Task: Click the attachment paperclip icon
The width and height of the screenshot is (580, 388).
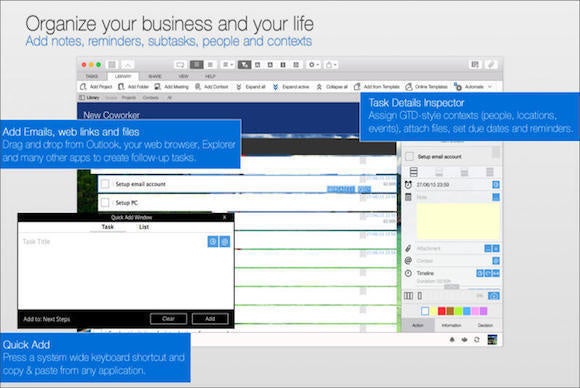Action: 408,248
